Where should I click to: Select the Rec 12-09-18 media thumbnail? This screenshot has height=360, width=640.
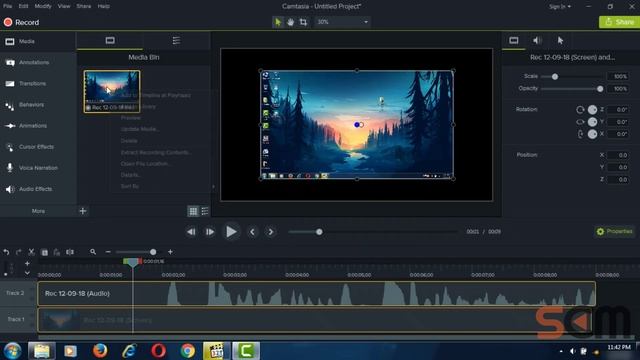pyautogui.click(x=112, y=91)
